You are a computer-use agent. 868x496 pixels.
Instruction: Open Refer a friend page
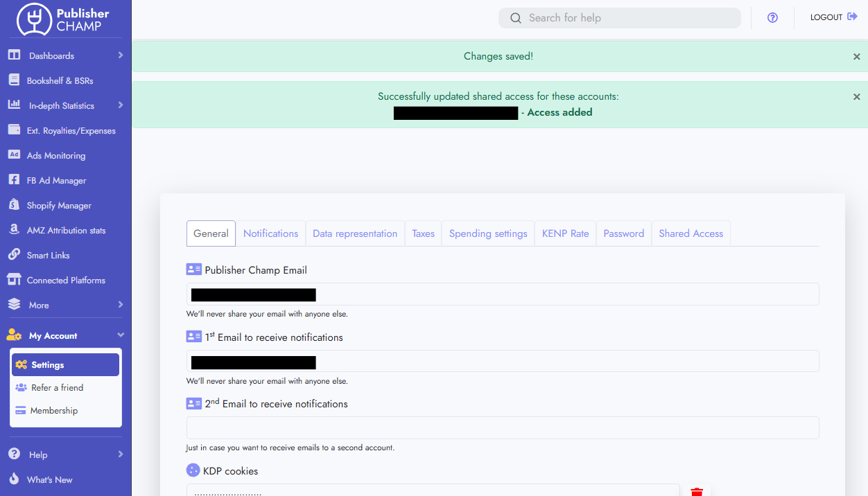click(x=57, y=388)
